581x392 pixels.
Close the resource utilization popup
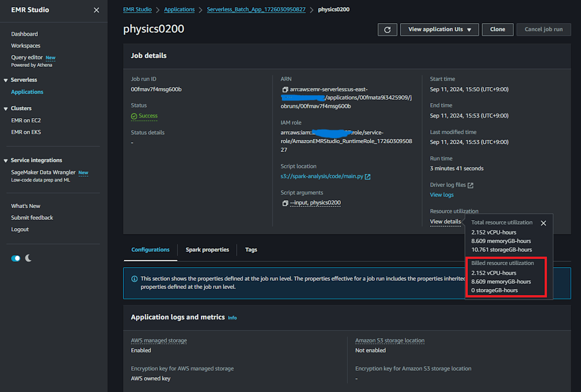point(543,223)
